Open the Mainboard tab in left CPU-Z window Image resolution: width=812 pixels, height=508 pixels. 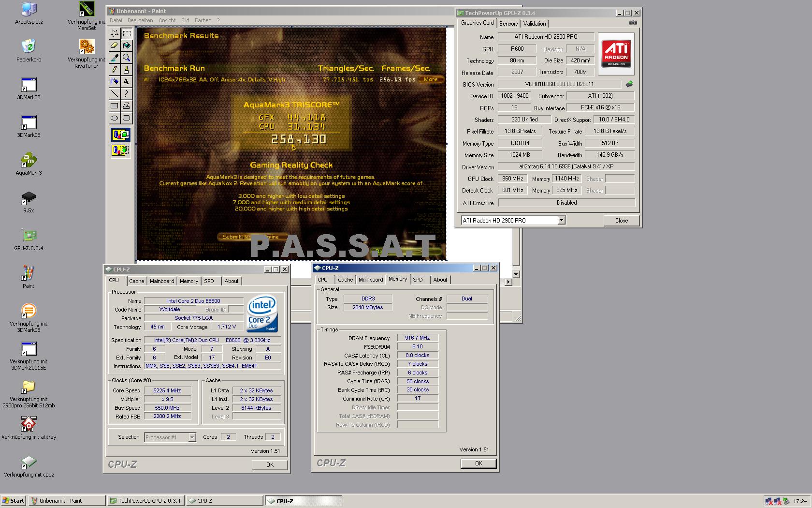coord(162,281)
